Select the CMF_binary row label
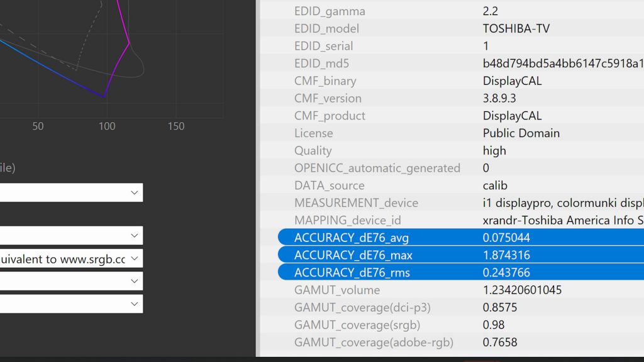This screenshot has width=644, height=362. (x=325, y=81)
